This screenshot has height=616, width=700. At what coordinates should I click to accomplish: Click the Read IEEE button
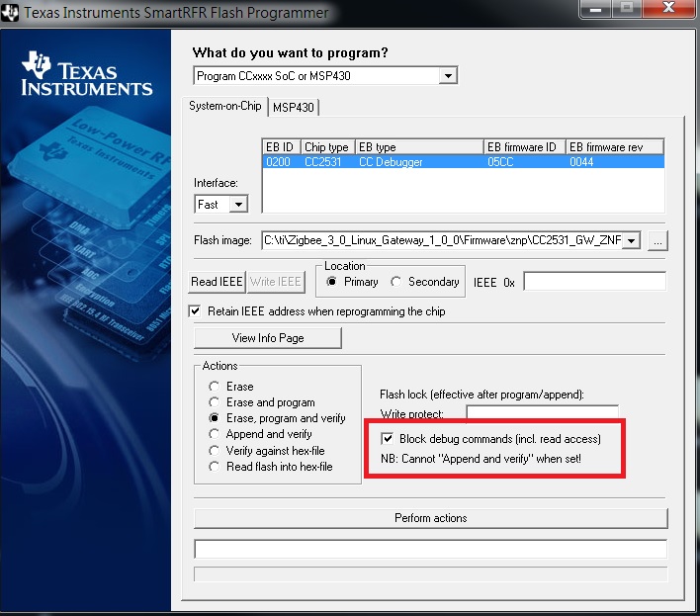click(x=217, y=282)
